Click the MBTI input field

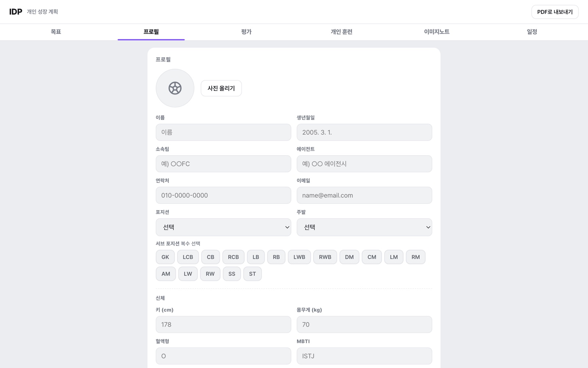pos(365,356)
